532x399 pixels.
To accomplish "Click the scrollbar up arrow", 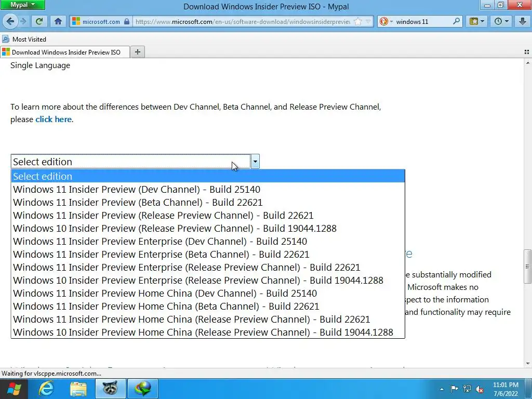I will tap(528, 63).
